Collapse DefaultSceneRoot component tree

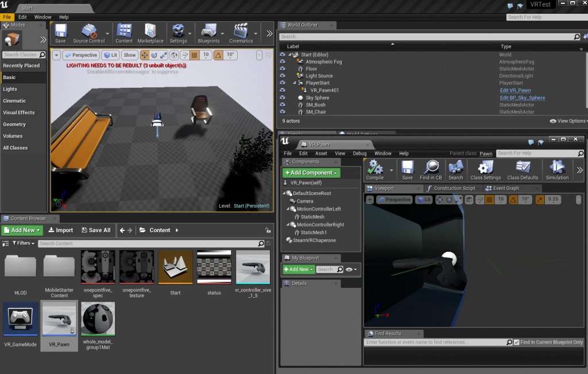284,193
